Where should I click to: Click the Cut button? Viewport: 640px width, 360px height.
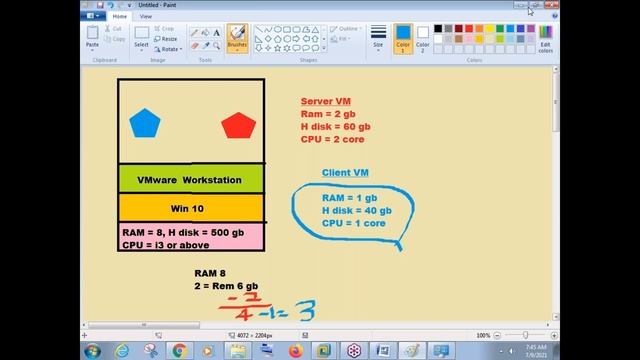[x=113, y=29]
